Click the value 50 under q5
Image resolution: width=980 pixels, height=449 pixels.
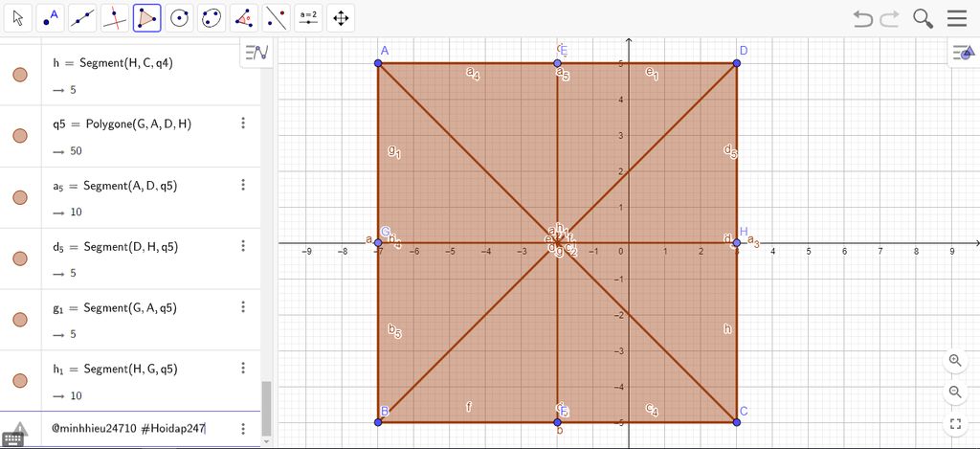(x=76, y=151)
